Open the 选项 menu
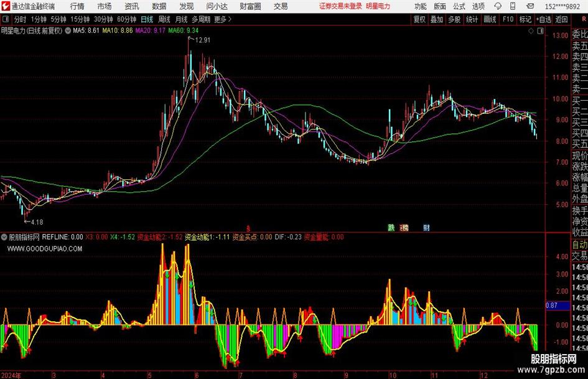This screenshot has height=379, width=588. pyautogui.click(x=478, y=6)
